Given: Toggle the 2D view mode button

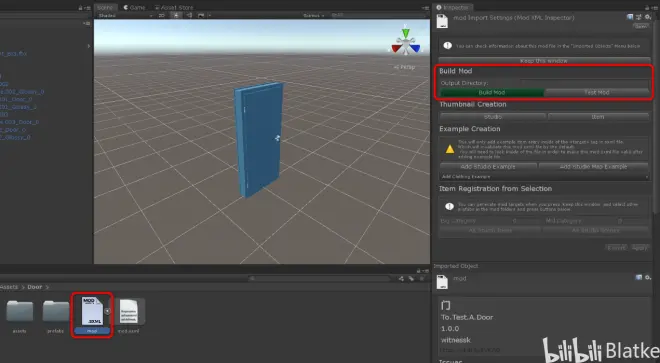Looking at the screenshot, I should tap(162, 16).
